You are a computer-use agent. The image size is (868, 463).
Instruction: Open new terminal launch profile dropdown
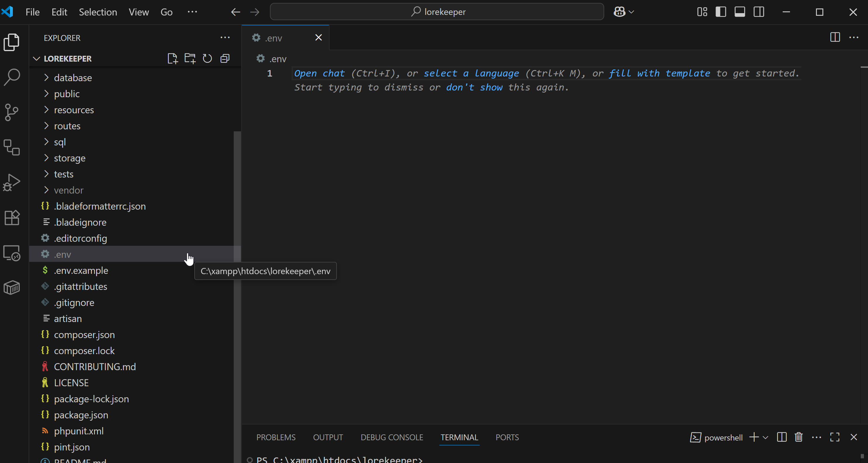765,437
